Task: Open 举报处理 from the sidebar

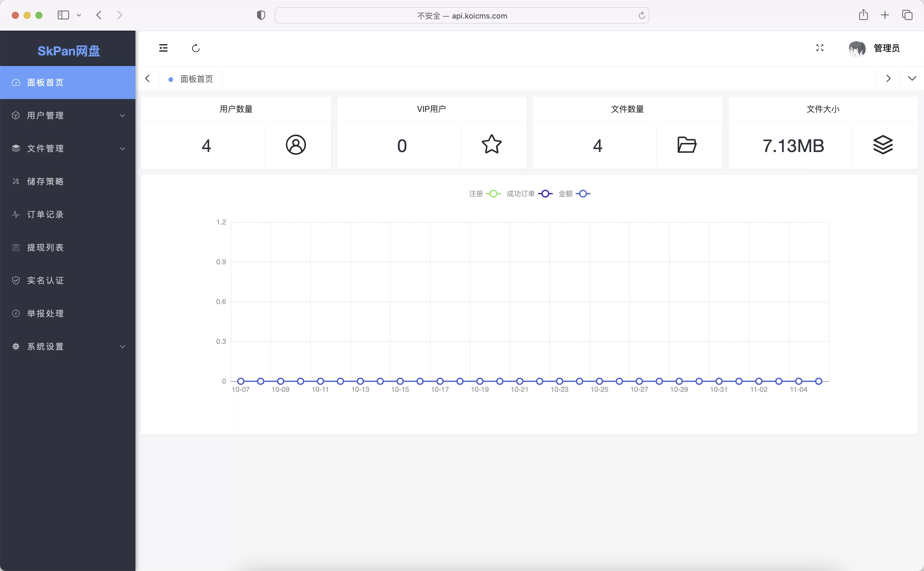Action: 67,313
